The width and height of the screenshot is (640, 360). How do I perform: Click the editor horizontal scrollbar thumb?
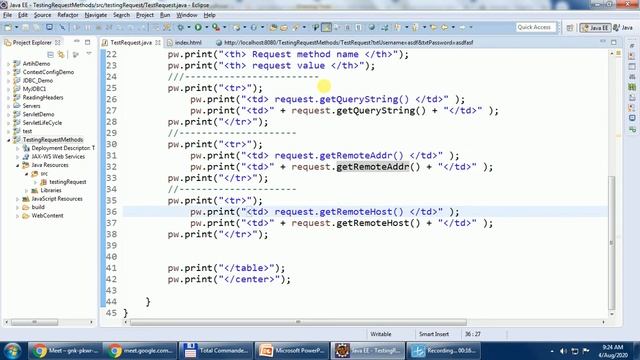click(298, 322)
